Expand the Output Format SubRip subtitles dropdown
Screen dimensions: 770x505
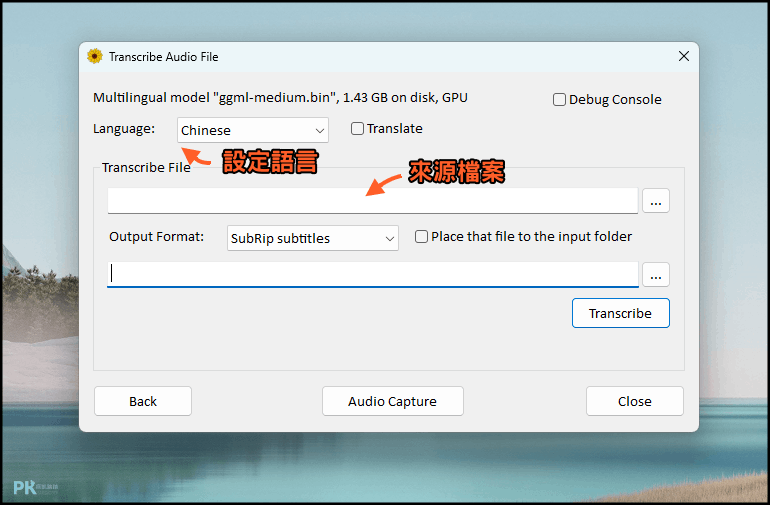(312, 238)
